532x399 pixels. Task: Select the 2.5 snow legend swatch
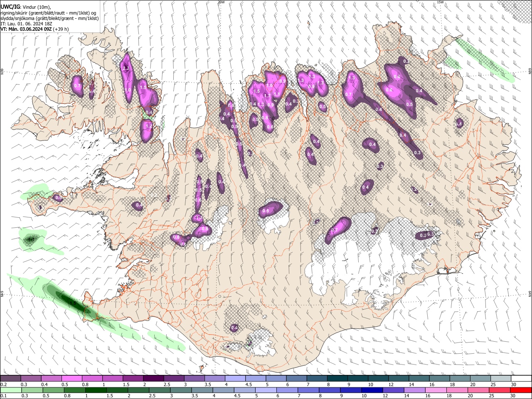pos(174,379)
